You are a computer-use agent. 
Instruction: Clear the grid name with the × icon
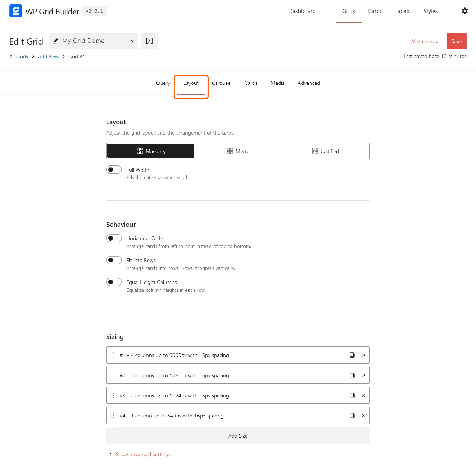pos(132,41)
